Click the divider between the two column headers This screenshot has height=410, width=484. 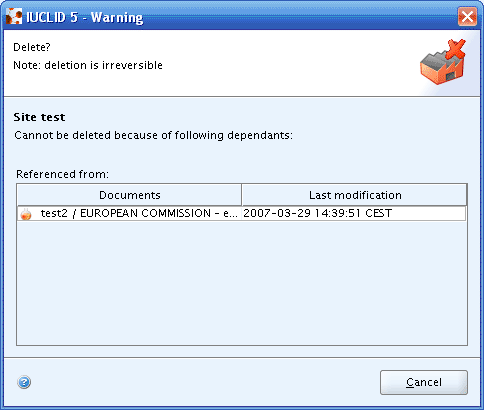click(242, 195)
